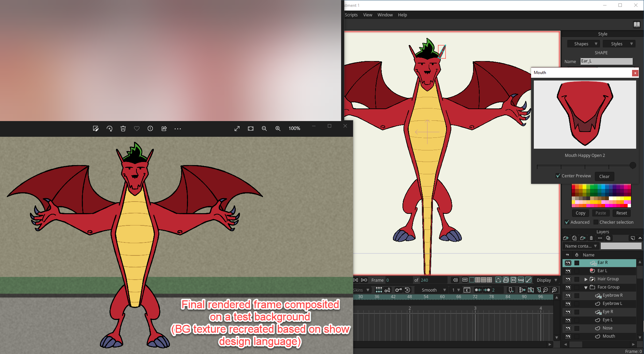Toggle the Advanced checkbox
The width and height of the screenshot is (644, 354).
pyautogui.click(x=567, y=222)
